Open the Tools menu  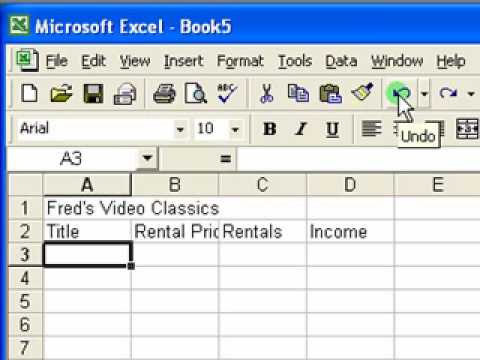(x=295, y=61)
